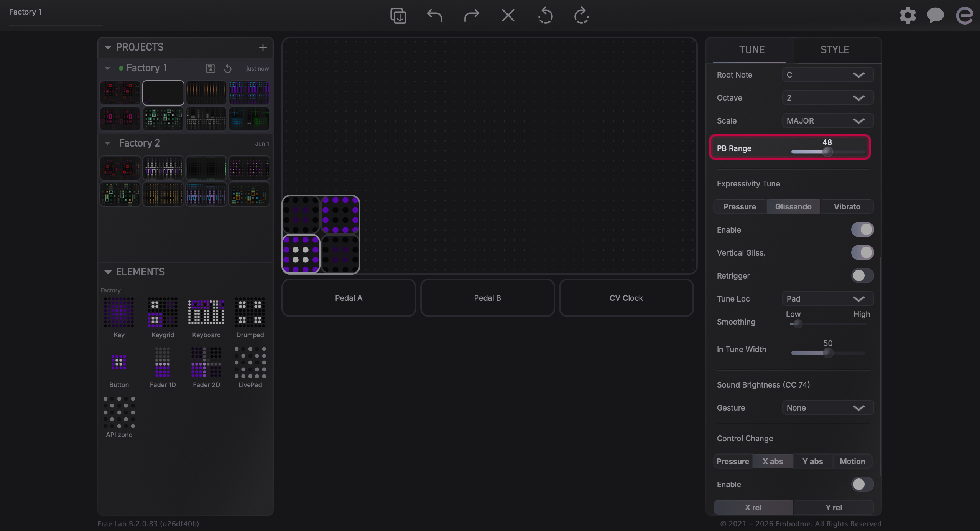
Task: Click the right panel scrollbar
Action: (880, 366)
